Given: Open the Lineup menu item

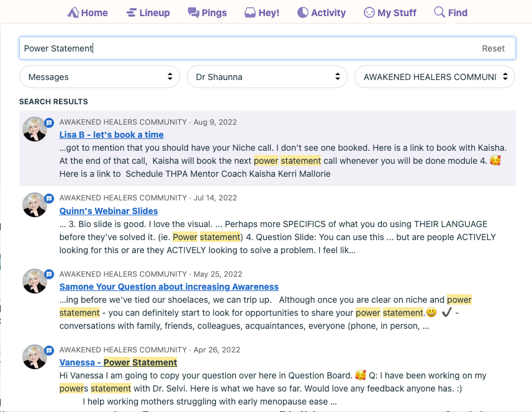Looking at the screenshot, I should click(155, 13).
